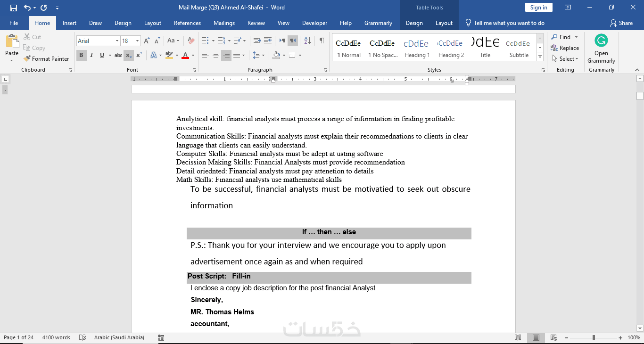Save the document from Quick Access Toolbar
Image resolution: width=644 pixels, height=344 pixels.
click(x=14, y=8)
